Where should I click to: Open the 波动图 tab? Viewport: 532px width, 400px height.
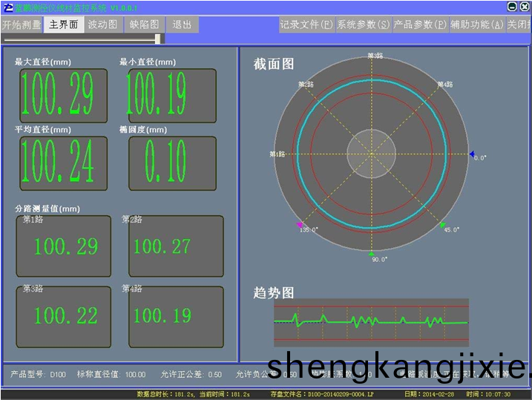click(x=103, y=24)
